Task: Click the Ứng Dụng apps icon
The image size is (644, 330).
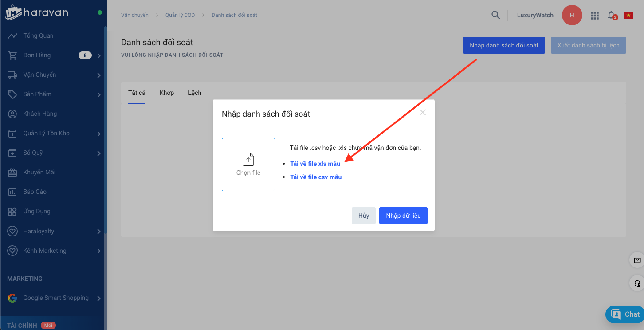Action: 12,212
